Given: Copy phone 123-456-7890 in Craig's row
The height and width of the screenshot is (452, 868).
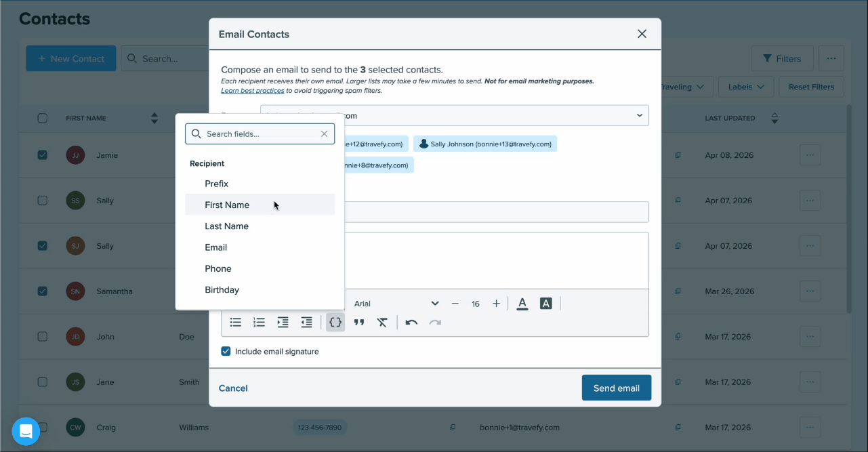Looking at the screenshot, I should coord(453,428).
